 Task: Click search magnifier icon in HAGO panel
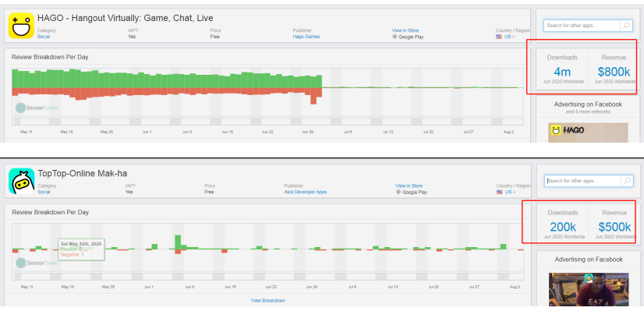(x=626, y=26)
